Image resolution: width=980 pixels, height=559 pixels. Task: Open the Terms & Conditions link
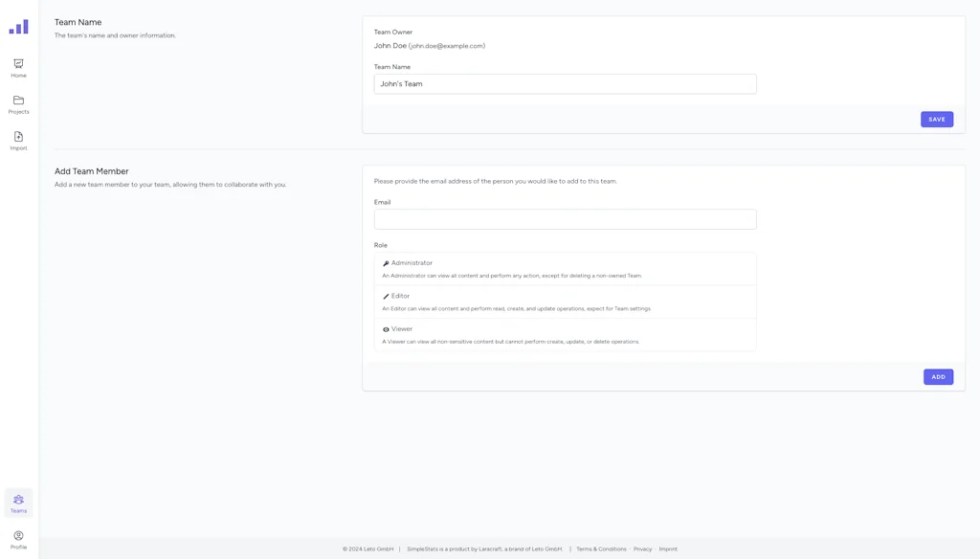[600, 548]
